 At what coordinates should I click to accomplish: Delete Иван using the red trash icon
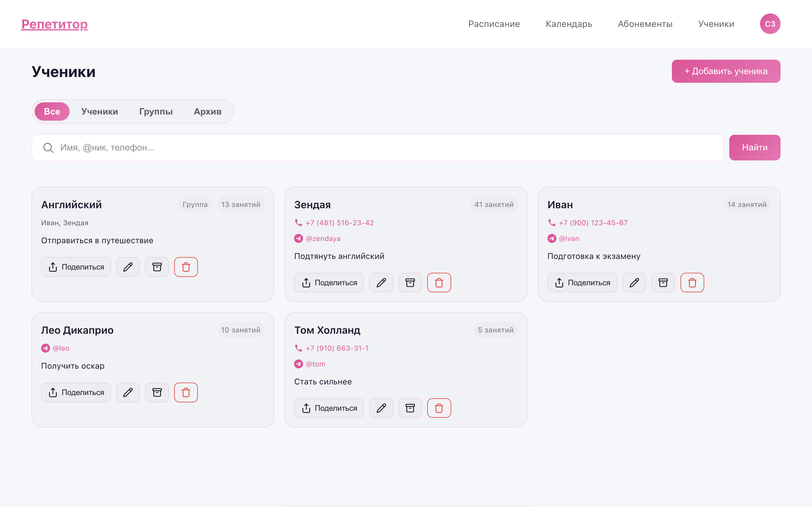click(692, 283)
